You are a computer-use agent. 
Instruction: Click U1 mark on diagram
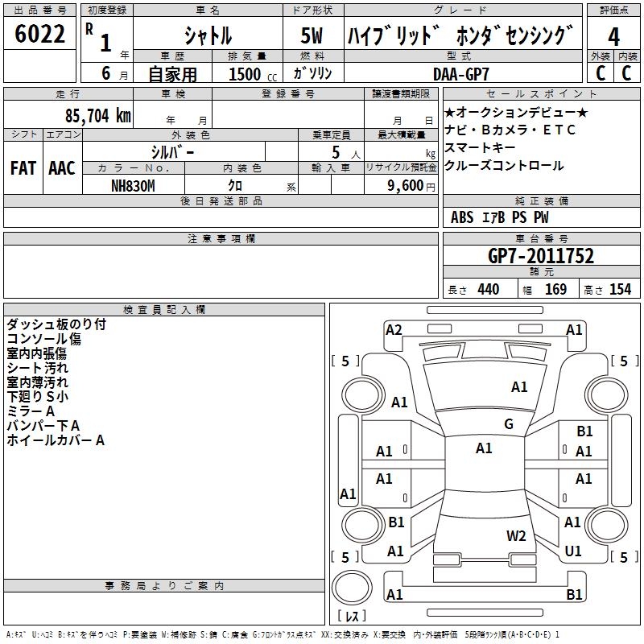click(x=573, y=551)
